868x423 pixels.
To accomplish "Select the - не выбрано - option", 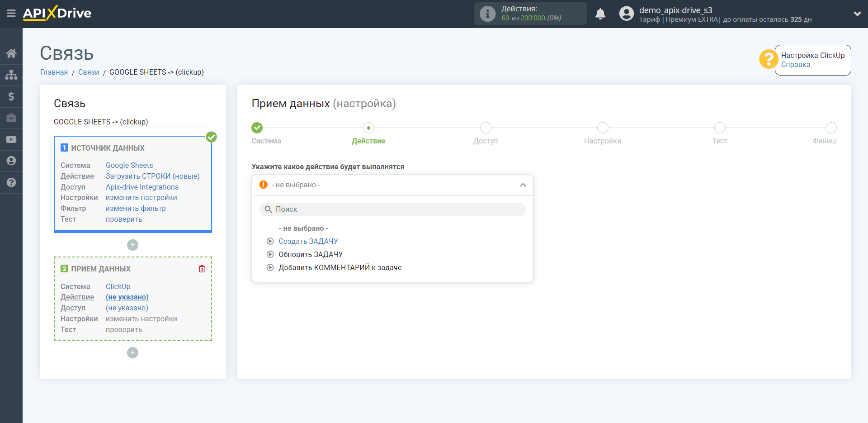I will [x=303, y=228].
